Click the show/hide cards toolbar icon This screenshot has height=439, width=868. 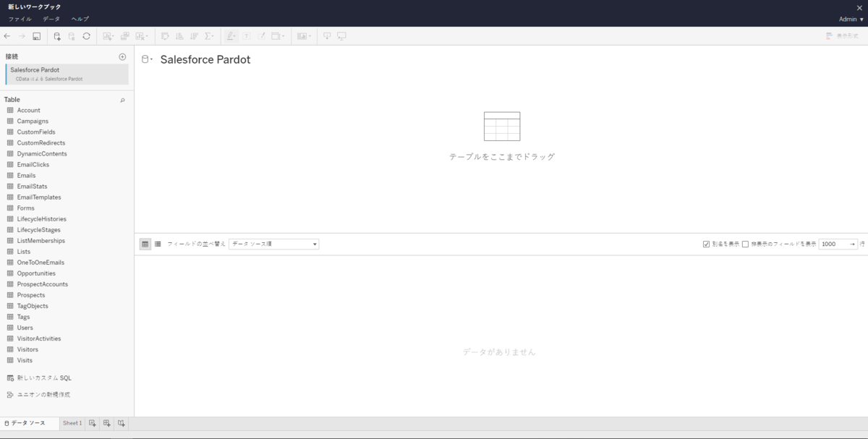(x=304, y=36)
